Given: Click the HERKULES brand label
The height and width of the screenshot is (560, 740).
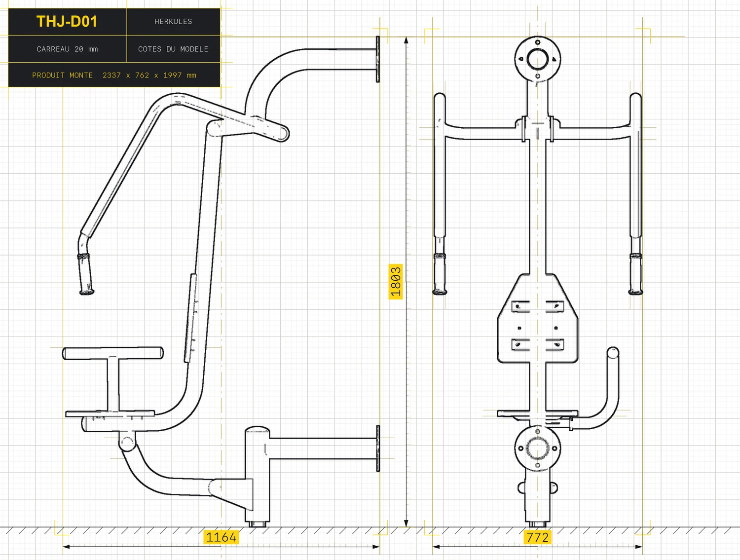Looking at the screenshot, I should (x=173, y=22).
